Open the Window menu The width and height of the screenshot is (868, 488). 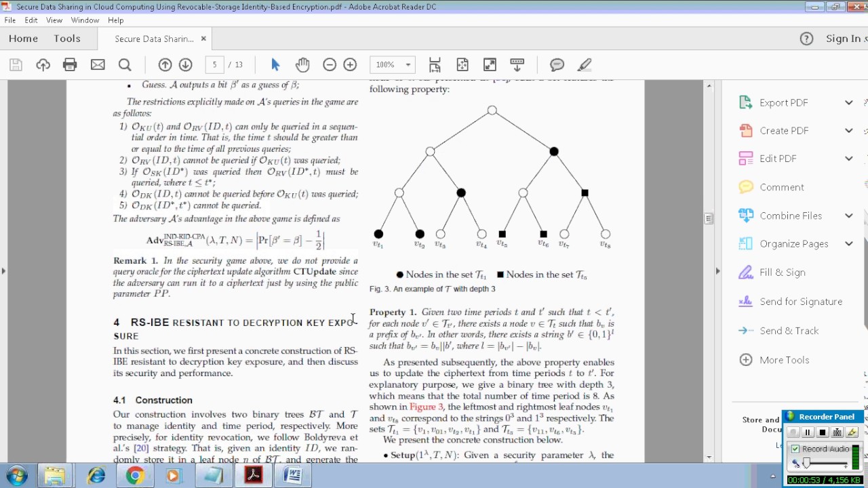[x=85, y=20]
